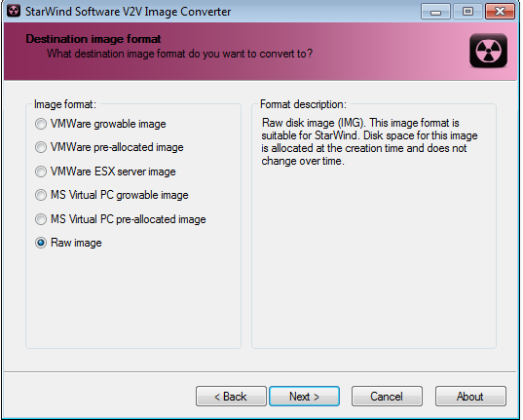Click the Raw disk image description text
523x420 pixels.
click(x=369, y=142)
